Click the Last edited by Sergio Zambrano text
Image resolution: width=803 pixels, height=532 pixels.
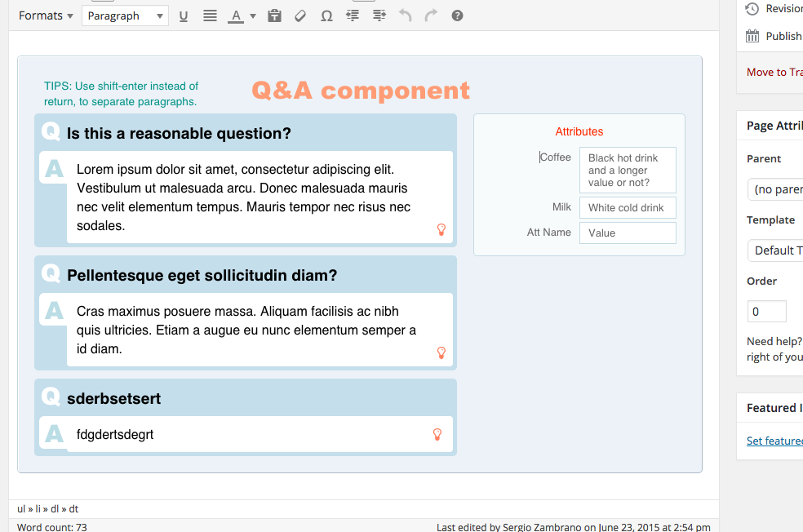coord(573,527)
